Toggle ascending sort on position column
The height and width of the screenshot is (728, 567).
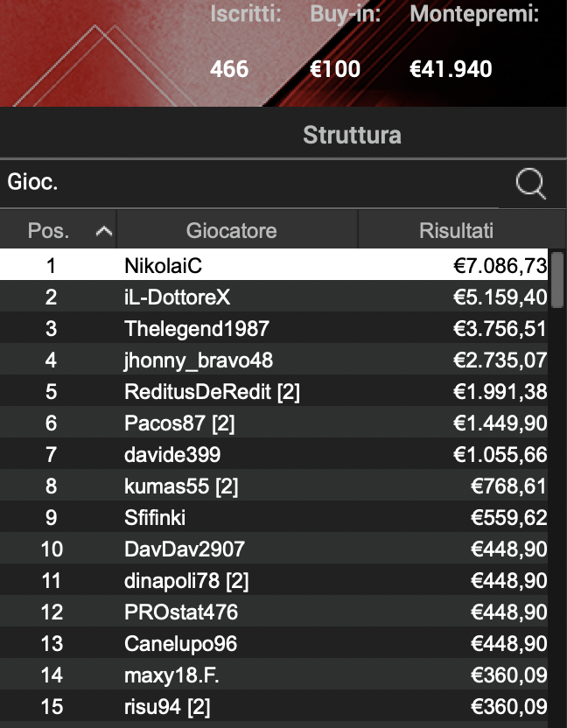pyautogui.click(x=102, y=230)
